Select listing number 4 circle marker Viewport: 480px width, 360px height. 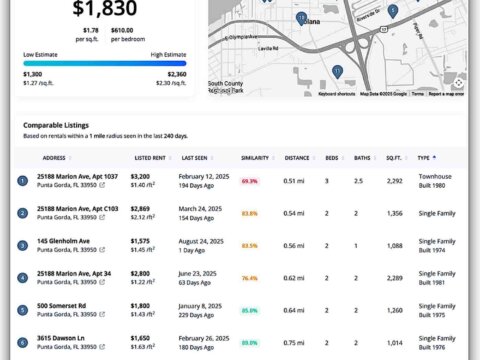pos(22,278)
